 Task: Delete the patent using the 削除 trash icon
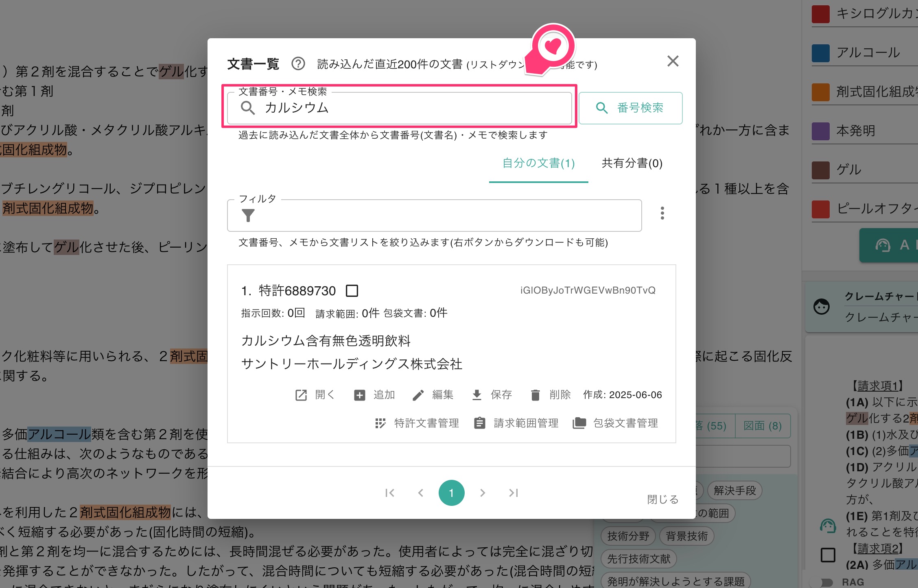pos(535,394)
